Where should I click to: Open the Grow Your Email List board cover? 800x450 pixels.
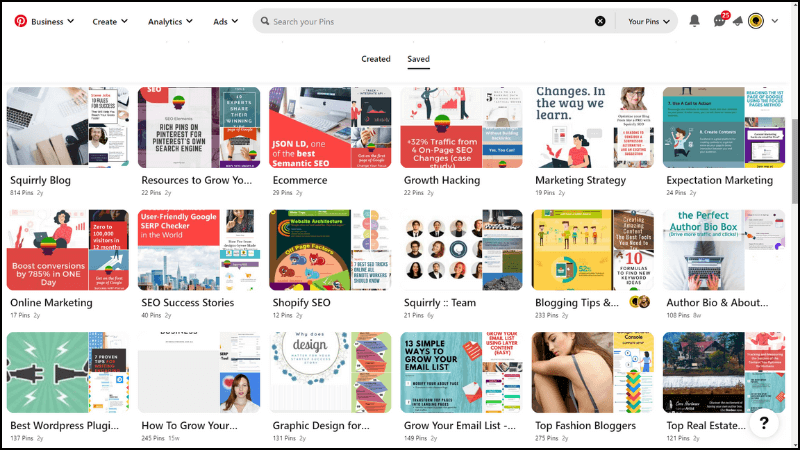tap(461, 372)
